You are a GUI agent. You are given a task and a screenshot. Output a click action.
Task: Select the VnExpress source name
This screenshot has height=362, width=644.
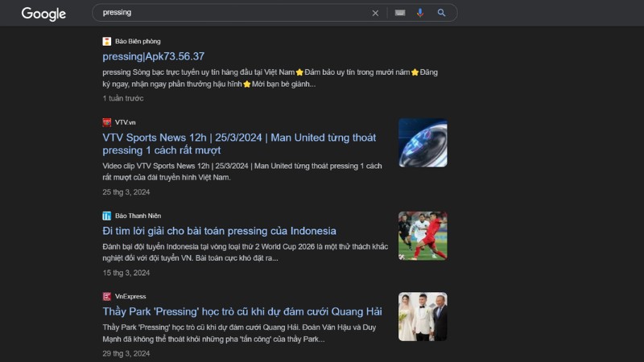pos(130,296)
